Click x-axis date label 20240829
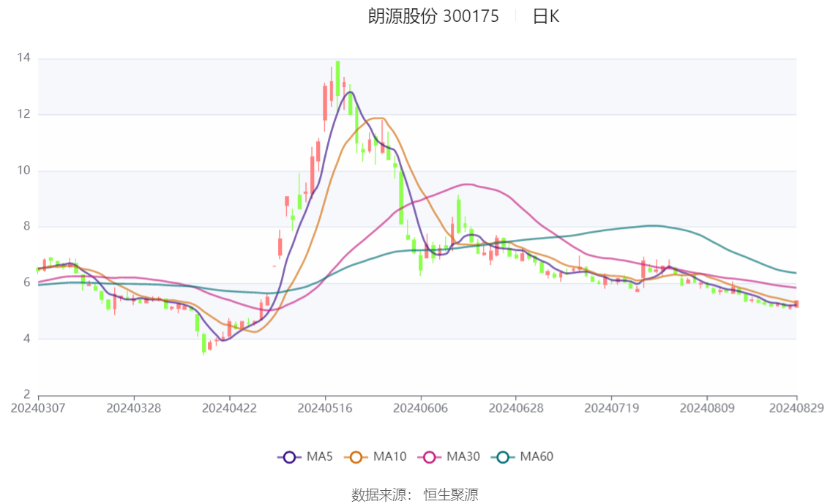The image size is (830, 504). (796, 408)
